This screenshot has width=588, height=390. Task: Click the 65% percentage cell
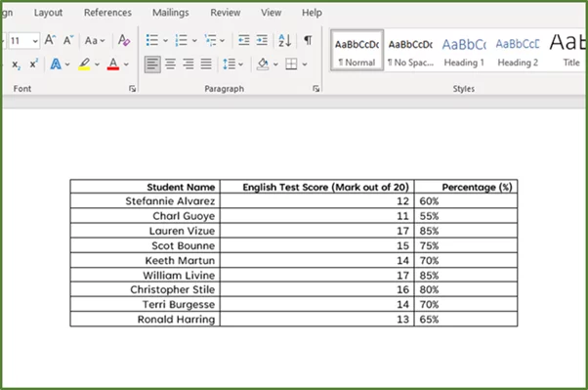[466, 319]
